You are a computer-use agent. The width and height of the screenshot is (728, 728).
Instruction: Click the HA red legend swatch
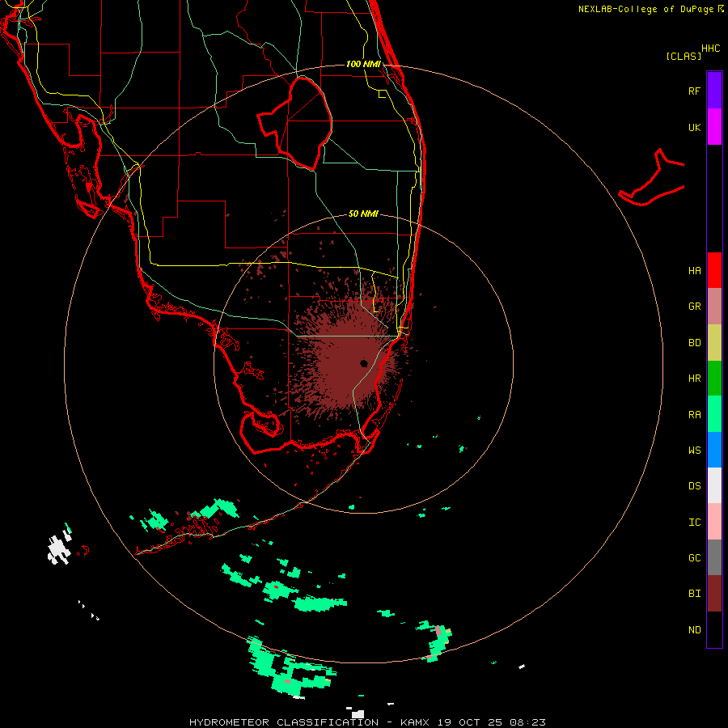[714, 270]
